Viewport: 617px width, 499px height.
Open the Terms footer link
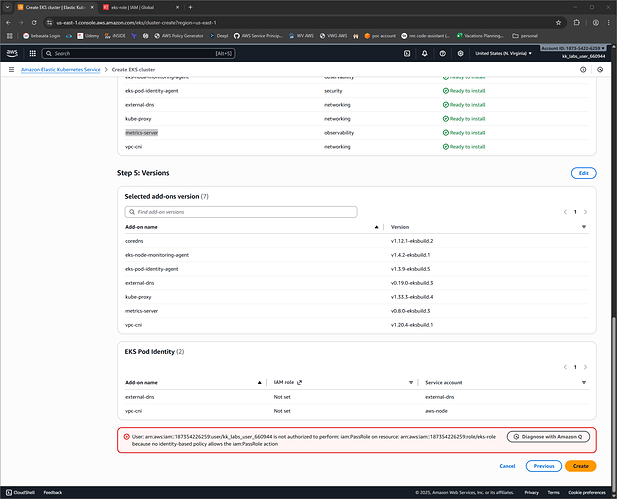tap(553, 492)
